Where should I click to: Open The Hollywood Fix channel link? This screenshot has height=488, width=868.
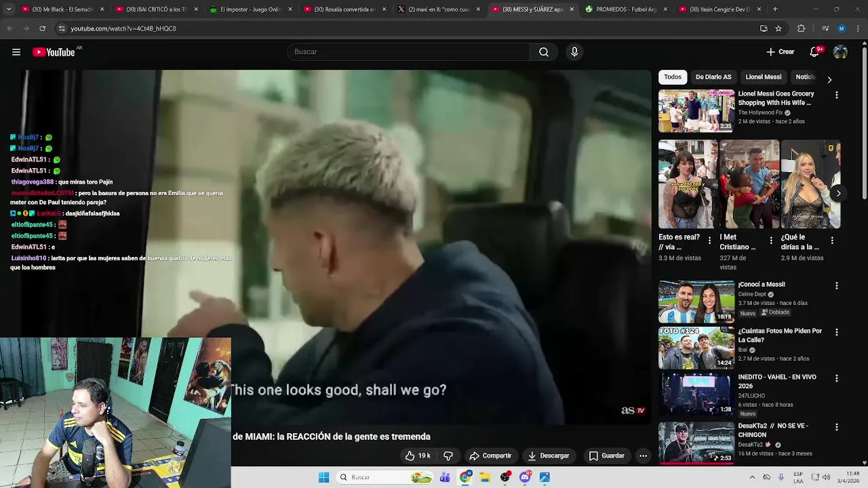(760, 113)
